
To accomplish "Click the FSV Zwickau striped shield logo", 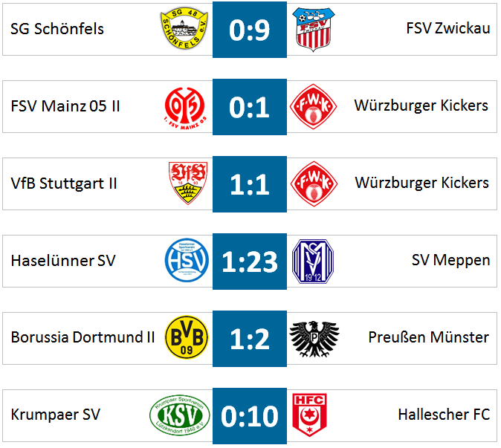I will [314, 30].
